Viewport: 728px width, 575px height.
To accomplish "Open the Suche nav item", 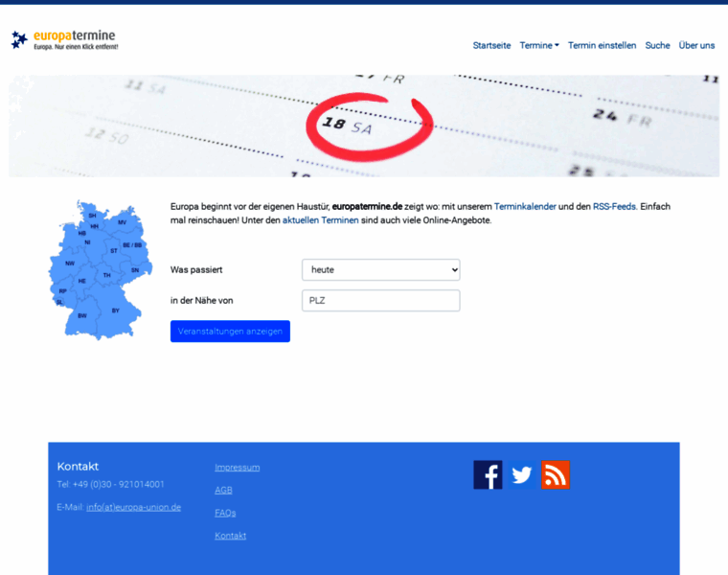I will (657, 45).
